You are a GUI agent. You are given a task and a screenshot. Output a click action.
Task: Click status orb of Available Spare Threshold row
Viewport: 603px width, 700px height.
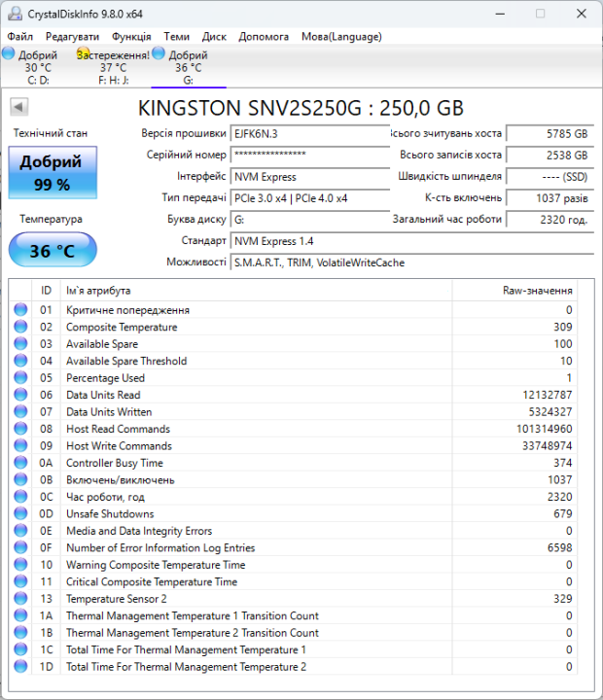20,361
